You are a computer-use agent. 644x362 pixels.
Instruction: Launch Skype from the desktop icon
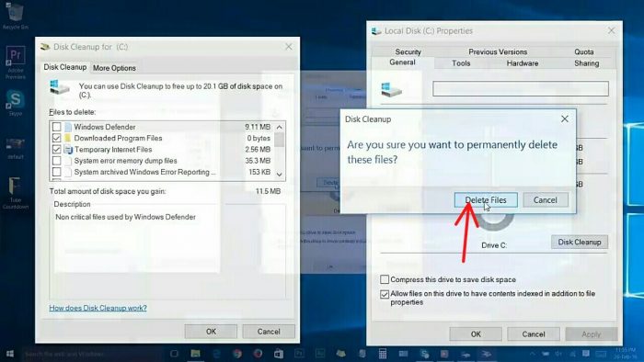[x=16, y=103]
